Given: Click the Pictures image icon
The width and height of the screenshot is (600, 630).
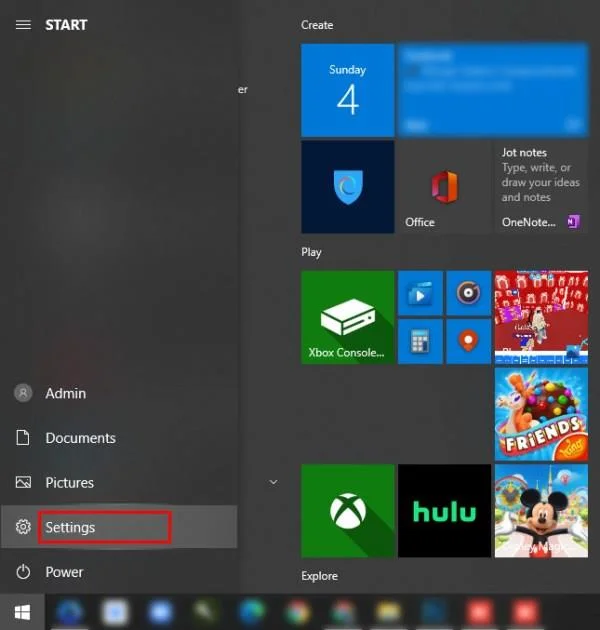Looking at the screenshot, I should coord(23,482).
